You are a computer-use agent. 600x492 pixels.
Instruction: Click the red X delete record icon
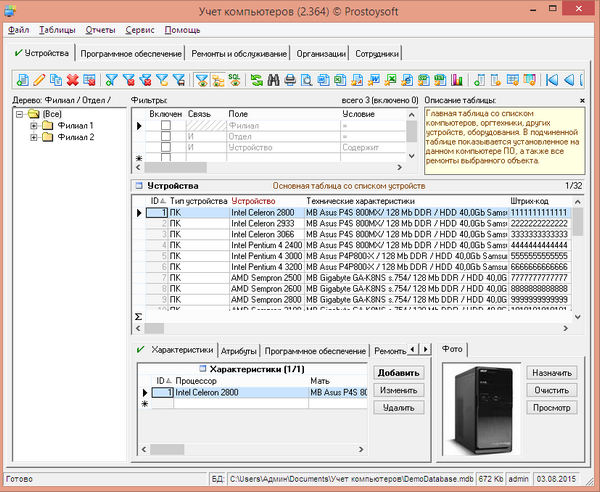[73, 79]
